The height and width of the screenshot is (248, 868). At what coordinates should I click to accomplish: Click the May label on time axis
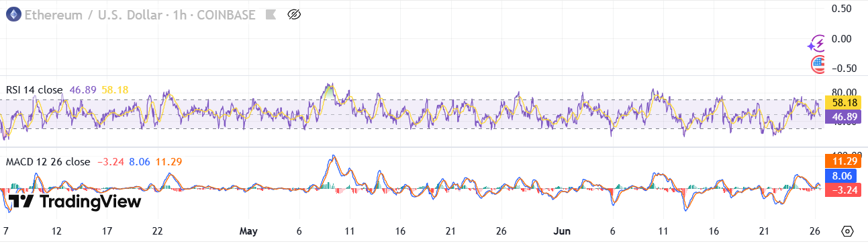pos(248,231)
